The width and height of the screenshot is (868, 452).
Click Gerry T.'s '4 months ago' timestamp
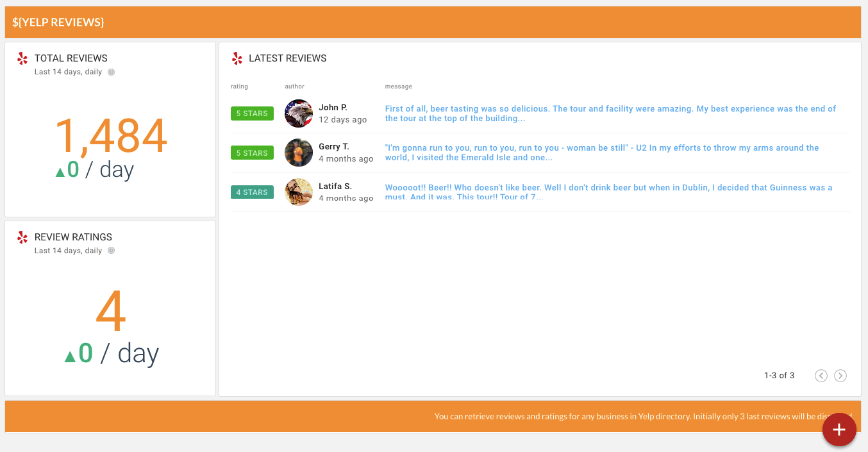tap(346, 159)
